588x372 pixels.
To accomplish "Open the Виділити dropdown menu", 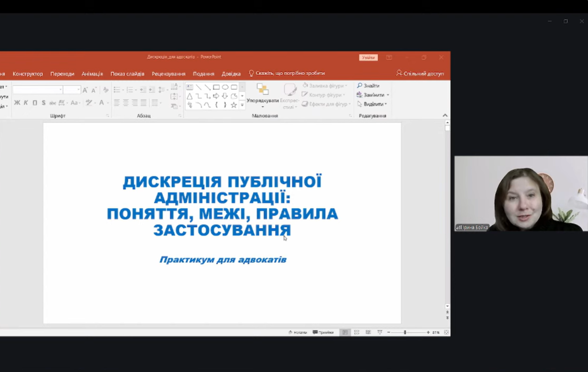I will click(372, 104).
